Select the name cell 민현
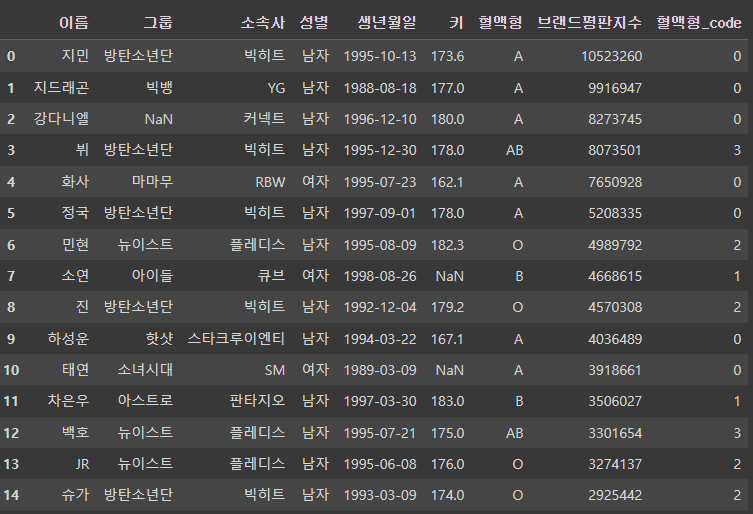The width and height of the screenshot is (753, 514). (75, 245)
